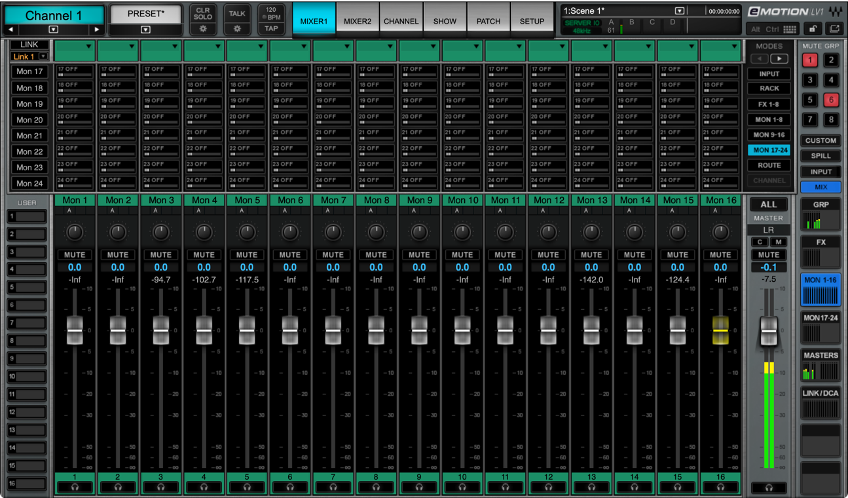
Task: Mute the master LR channel
Action: (x=768, y=255)
